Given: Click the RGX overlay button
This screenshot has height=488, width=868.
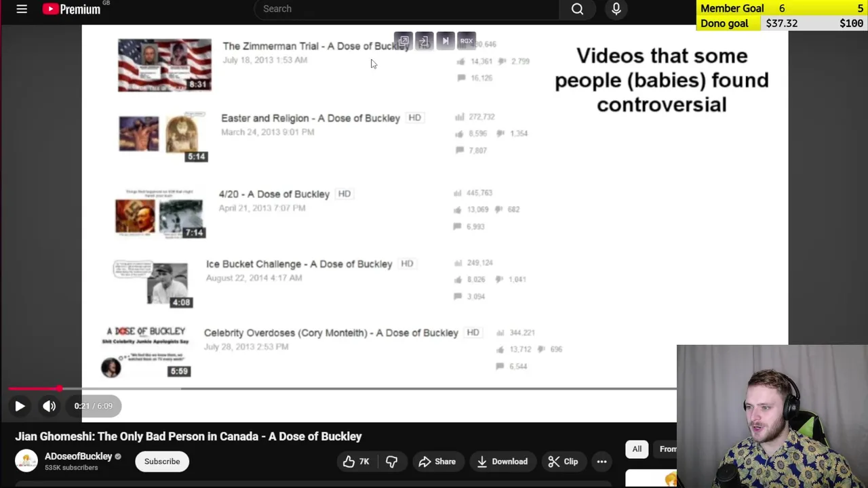Looking at the screenshot, I should (467, 41).
